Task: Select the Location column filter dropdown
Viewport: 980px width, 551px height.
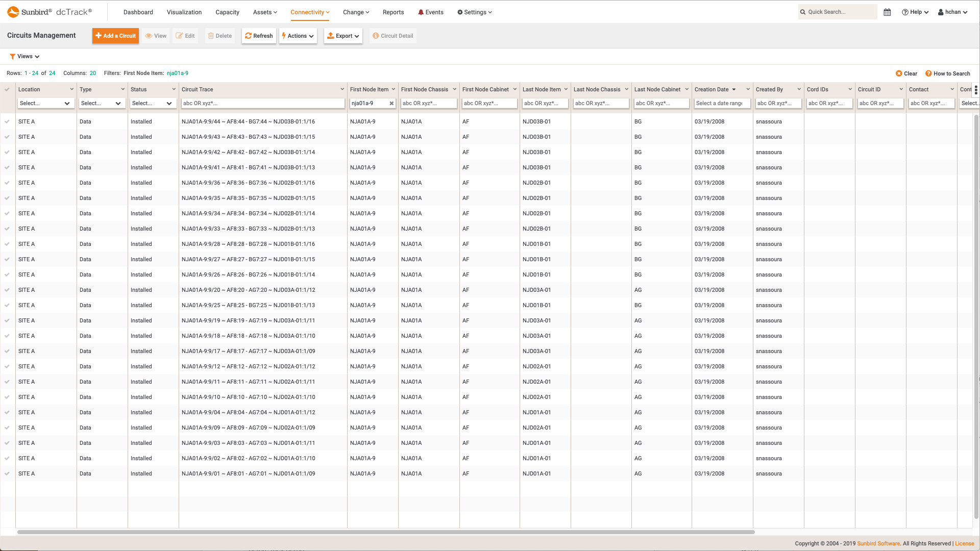Action: click(44, 103)
